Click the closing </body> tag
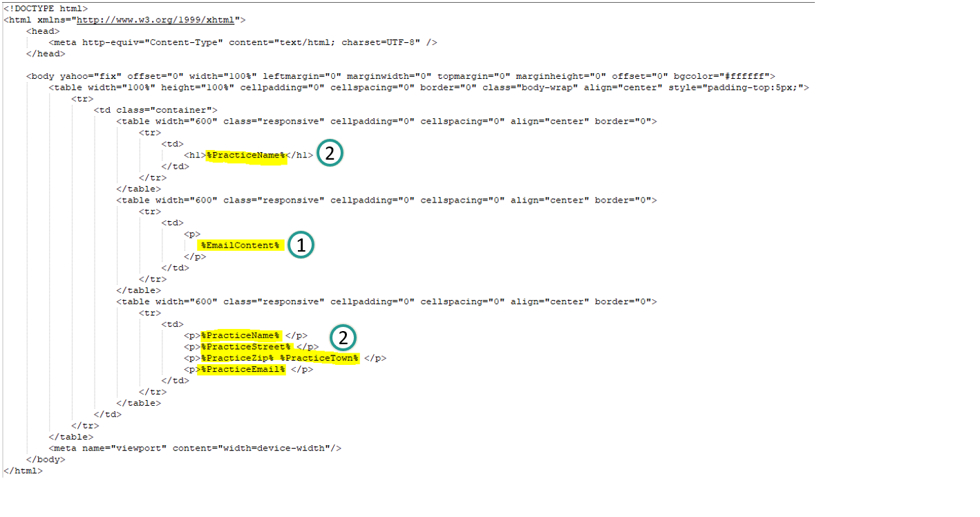 click(46, 460)
